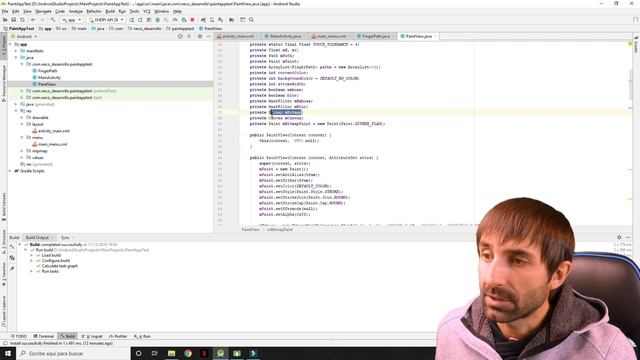Open Chrome from the taskbar
Viewport: 640px width, 360px height.
pos(188,353)
